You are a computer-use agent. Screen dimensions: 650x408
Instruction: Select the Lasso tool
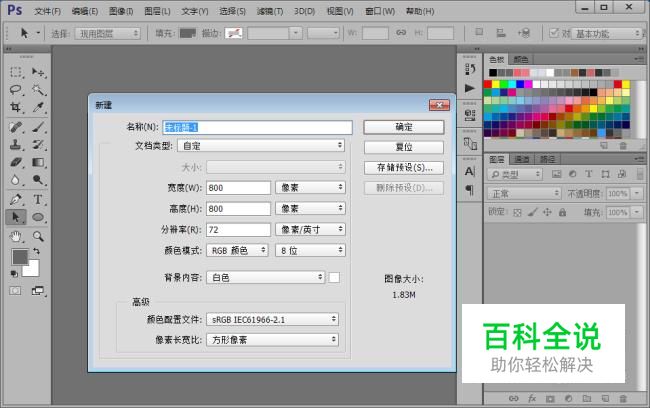pos(16,90)
